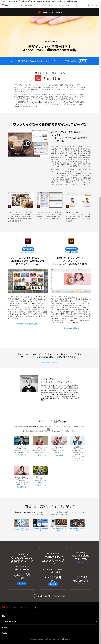The height and width of the screenshot is (644, 101).
Task: Open the PDFと電子サイン menu
Action: click(63, 5)
